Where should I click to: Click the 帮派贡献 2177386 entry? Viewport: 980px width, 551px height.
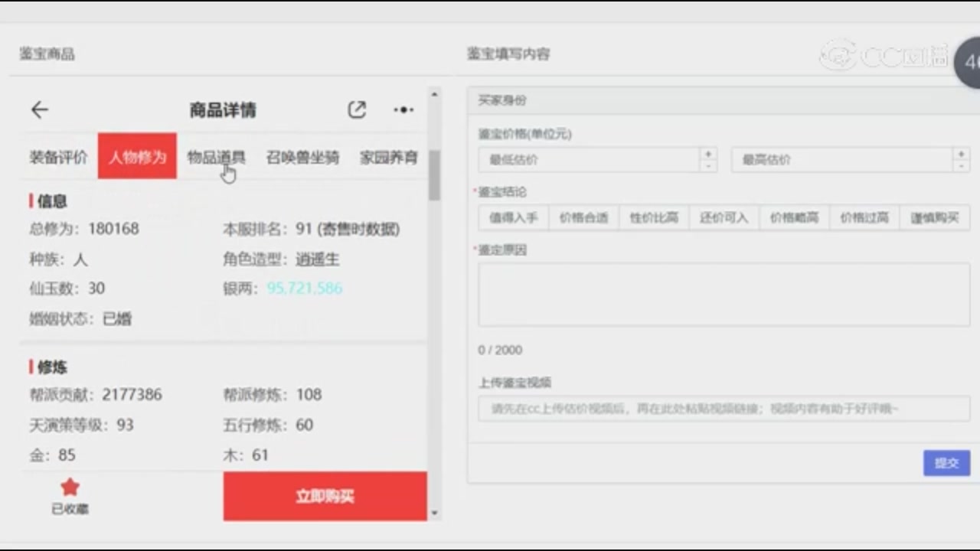[96, 395]
